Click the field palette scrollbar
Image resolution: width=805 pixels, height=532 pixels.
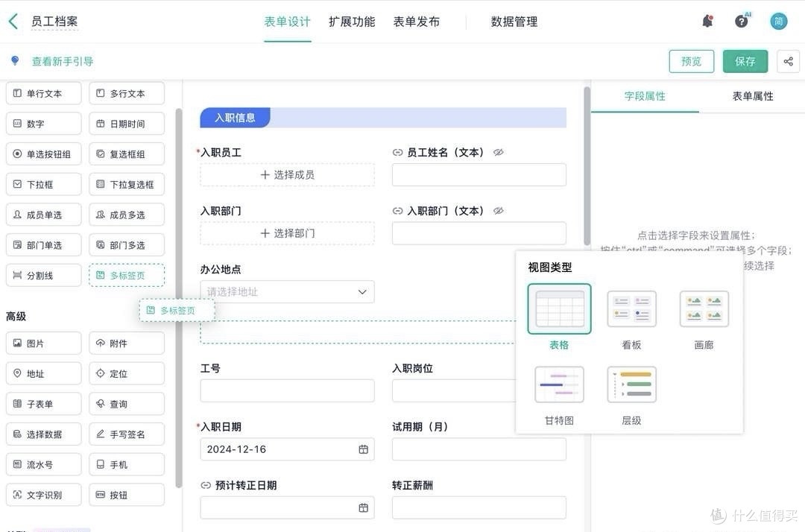coord(179,297)
